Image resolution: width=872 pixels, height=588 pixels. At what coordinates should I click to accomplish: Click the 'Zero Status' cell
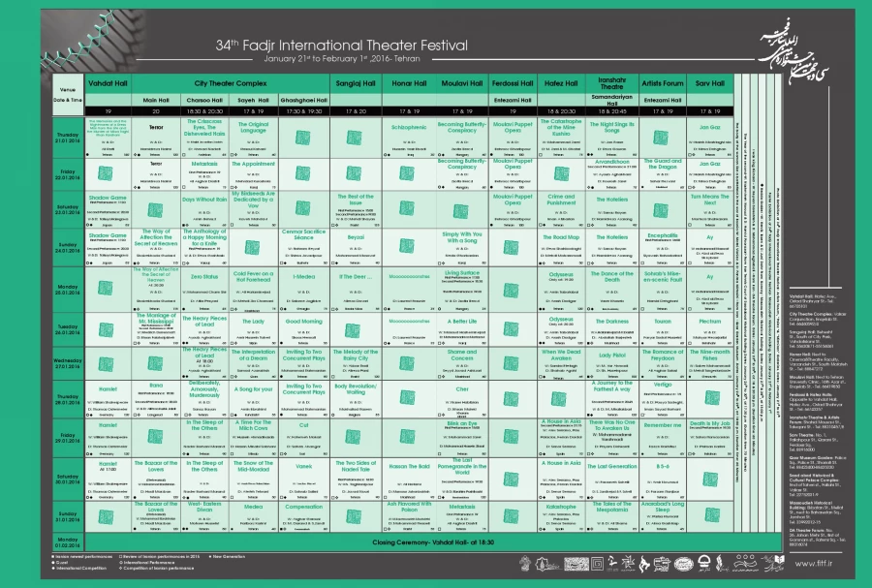(x=204, y=290)
